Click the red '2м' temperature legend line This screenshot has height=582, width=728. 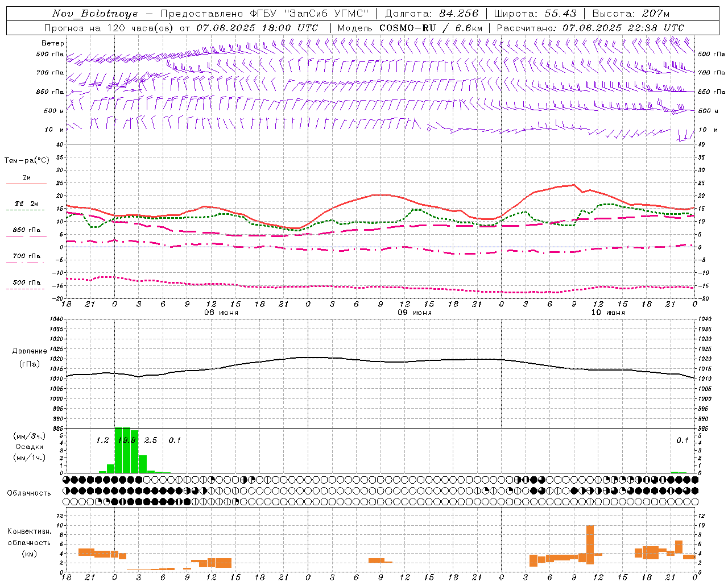tap(26, 184)
